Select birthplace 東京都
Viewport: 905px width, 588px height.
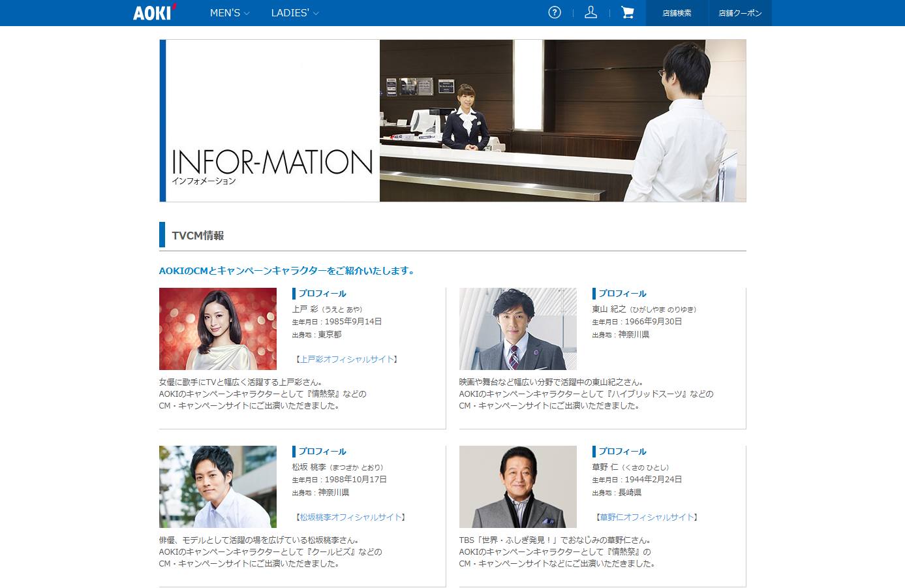click(330, 334)
